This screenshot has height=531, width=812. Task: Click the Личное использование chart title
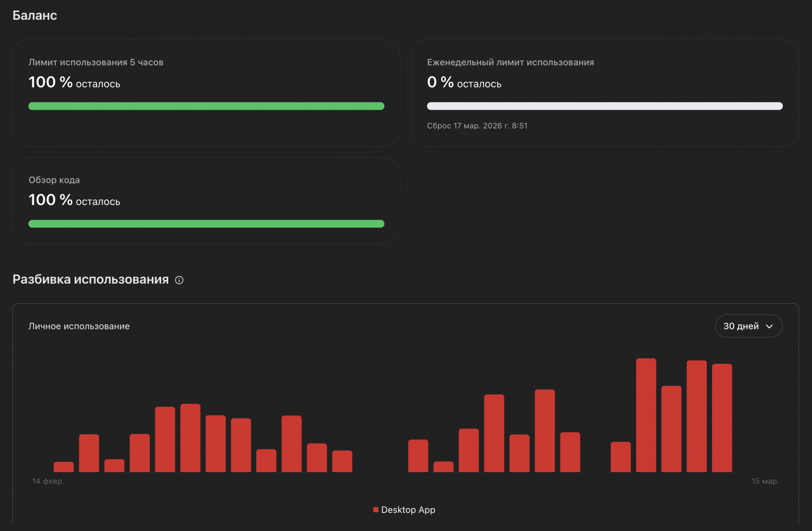(79, 326)
